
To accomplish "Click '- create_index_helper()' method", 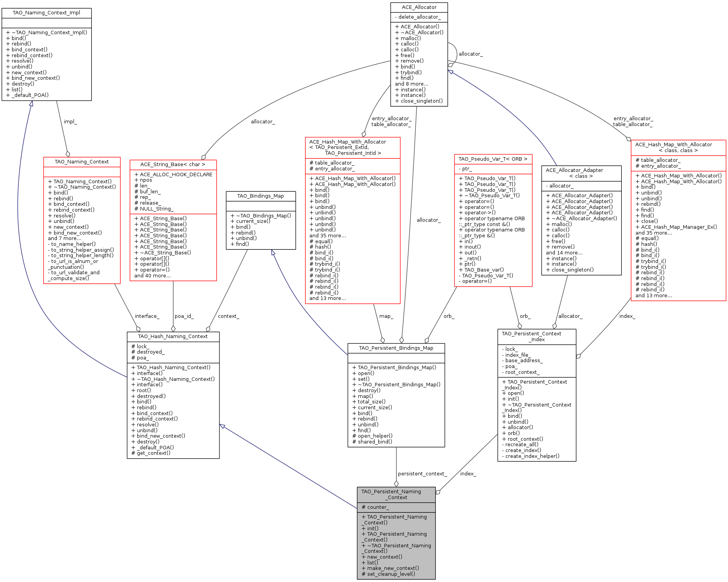I will pyautogui.click(x=531, y=456).
